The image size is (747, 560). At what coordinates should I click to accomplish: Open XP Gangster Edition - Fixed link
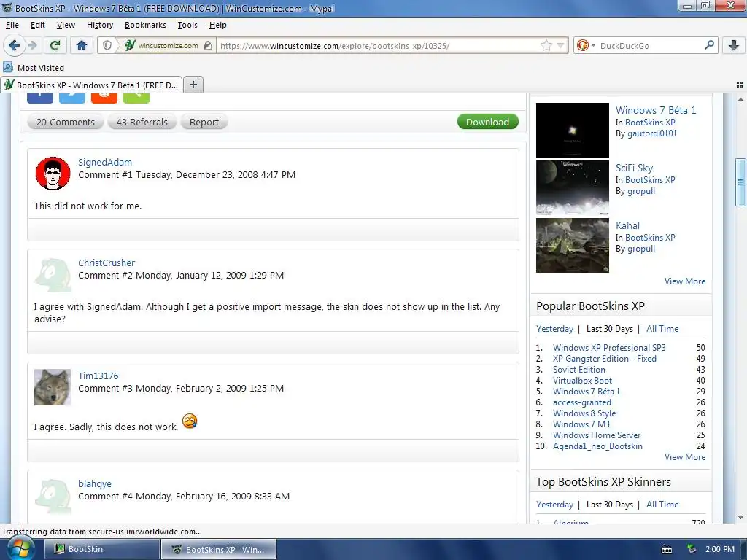605,359
